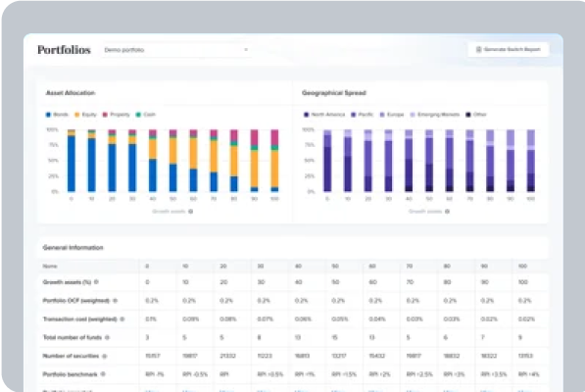585x392 pixels.
Task: Click the Asset Allocation bar for growth 40
Action: [x=153, y=161]
